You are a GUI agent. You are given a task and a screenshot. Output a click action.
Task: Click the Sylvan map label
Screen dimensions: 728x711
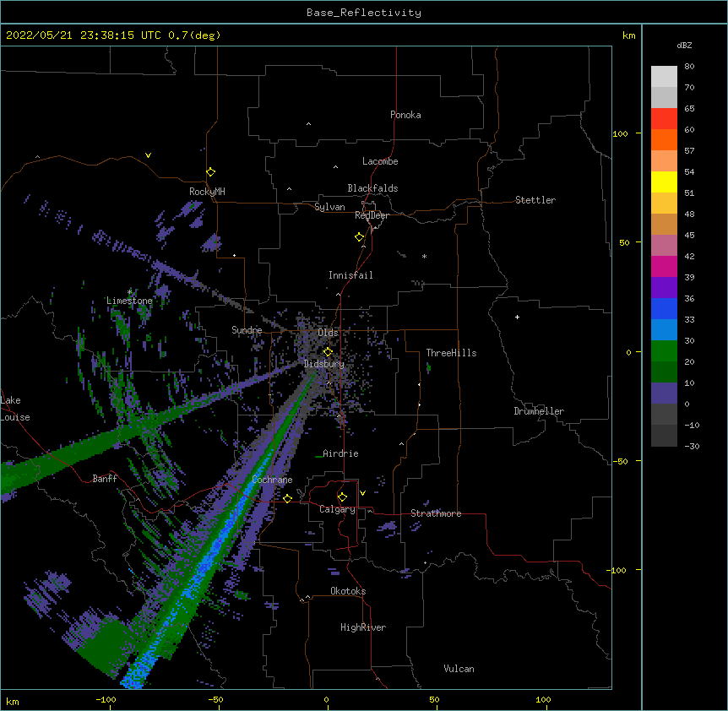point(329,207)
